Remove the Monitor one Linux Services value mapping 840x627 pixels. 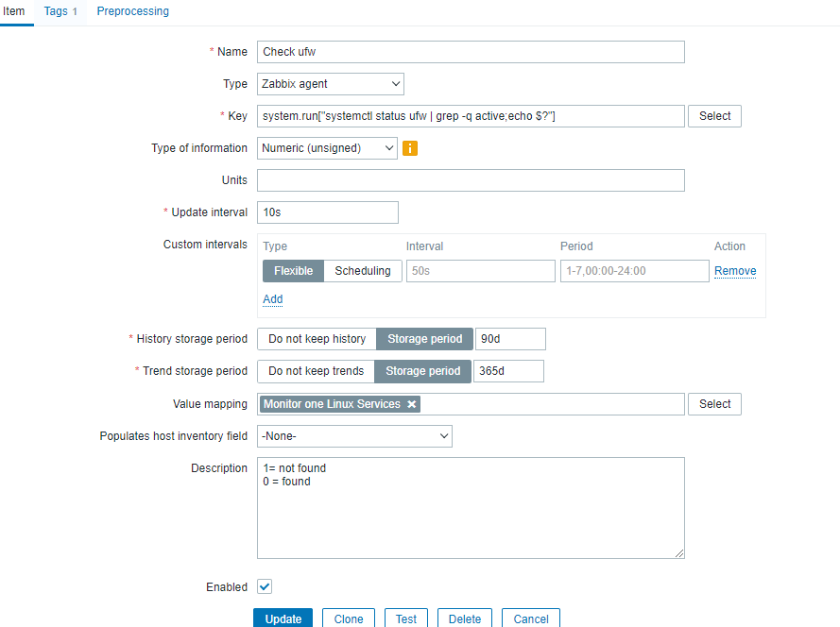[411, 403]
